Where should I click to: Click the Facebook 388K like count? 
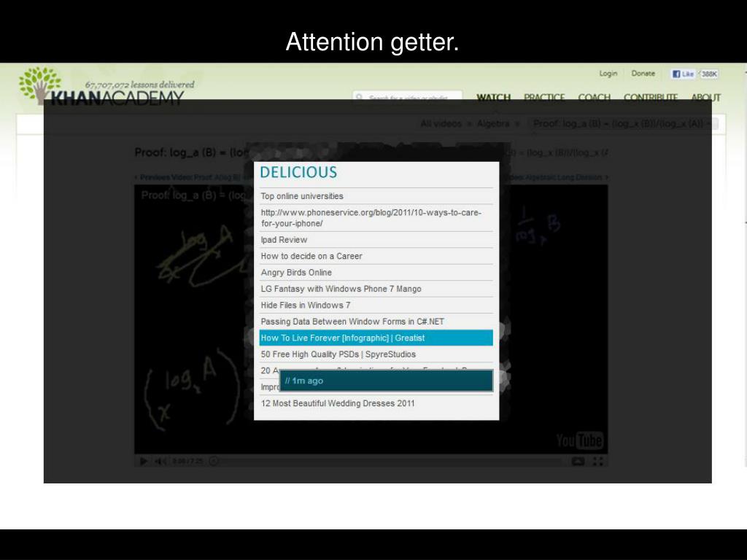pos(709,74)
